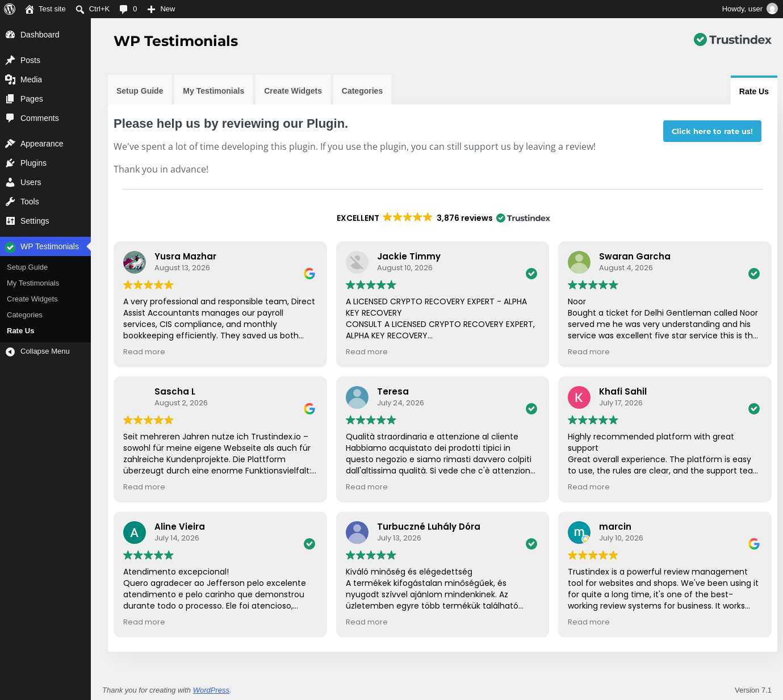783x700 pixels.
Task: Click the 'Click here to rate us!' button
Action: (712, 131)
